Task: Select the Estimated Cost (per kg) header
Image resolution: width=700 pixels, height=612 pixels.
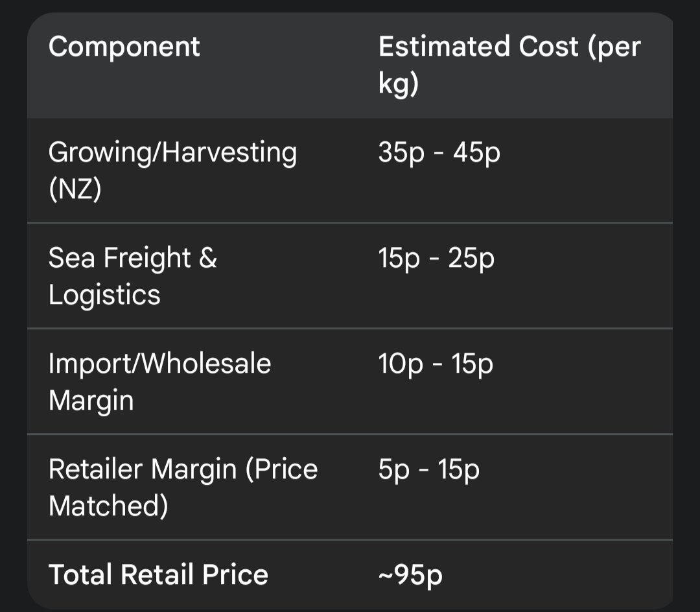Action: (509, 65)
